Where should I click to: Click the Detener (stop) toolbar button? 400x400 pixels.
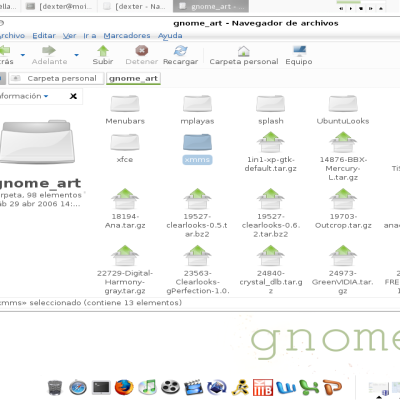tap(142, 55)
